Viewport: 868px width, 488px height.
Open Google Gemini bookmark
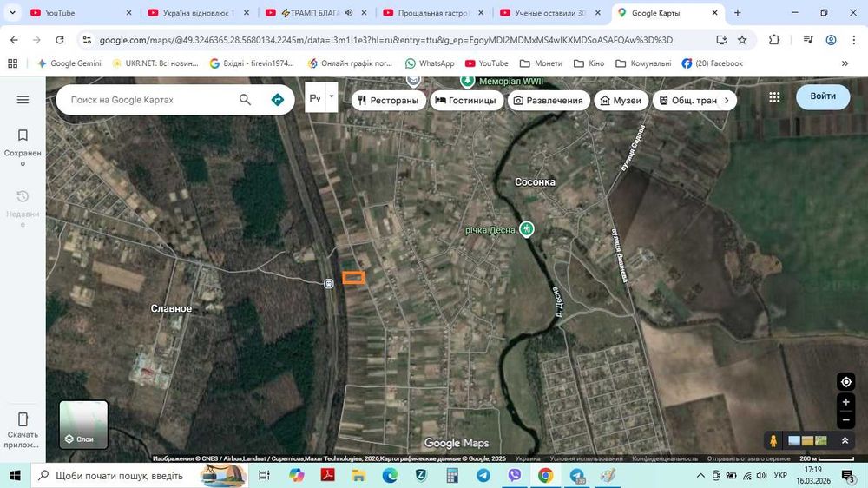click(69, 63)
